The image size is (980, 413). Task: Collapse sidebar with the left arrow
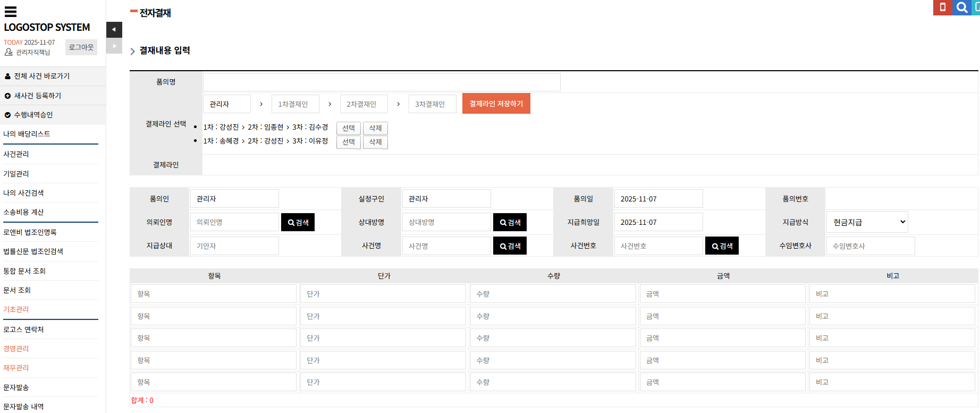click(x=114, y=30)
